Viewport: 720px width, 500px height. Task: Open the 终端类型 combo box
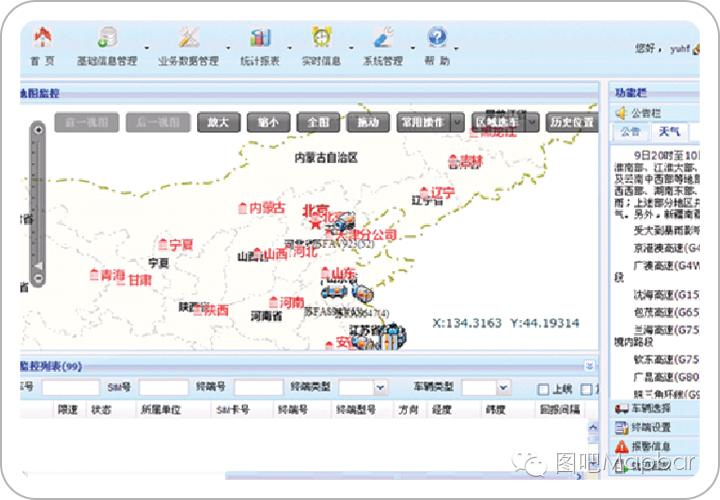click(x=363, y=388)
